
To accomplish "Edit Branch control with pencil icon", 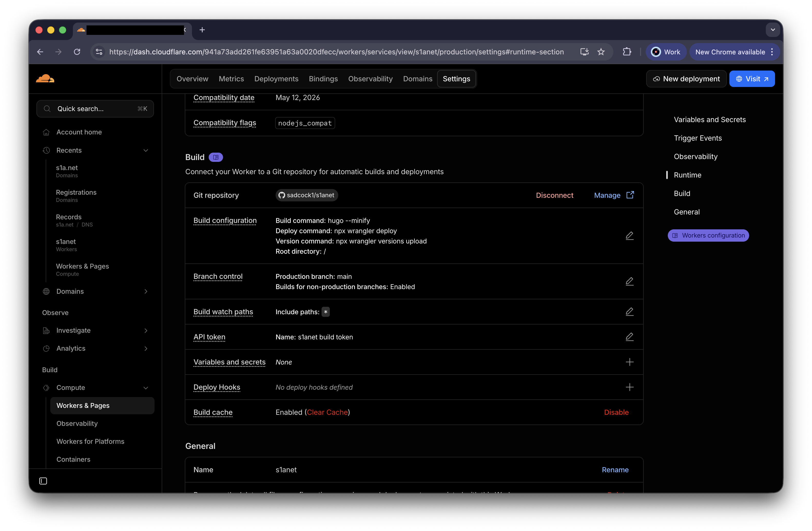I will [x=630, y=281].
